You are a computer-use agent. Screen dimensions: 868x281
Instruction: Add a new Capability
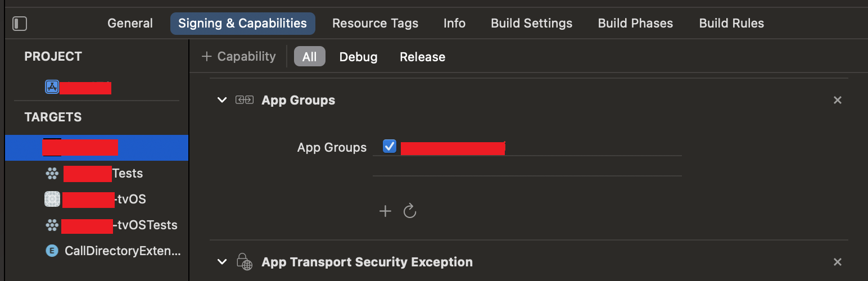(238, 57)
